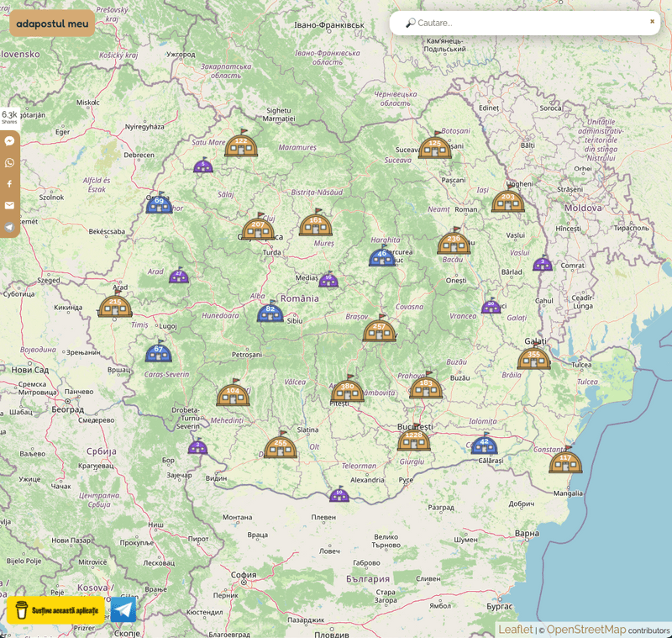Image resolution: width=672 pixels, height=638 pixels.
Task: Share via Telegram in the side share bar
Action: coord(9,227)
